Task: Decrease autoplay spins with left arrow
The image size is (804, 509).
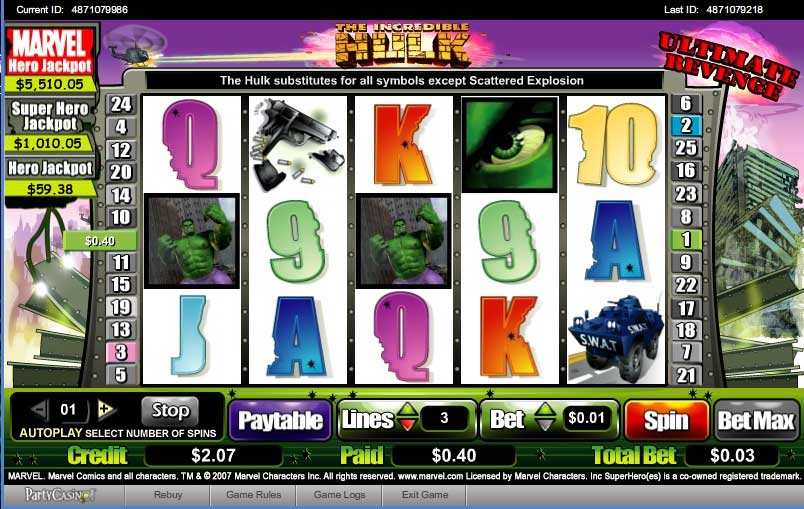Action: click(x=39, y=409)
